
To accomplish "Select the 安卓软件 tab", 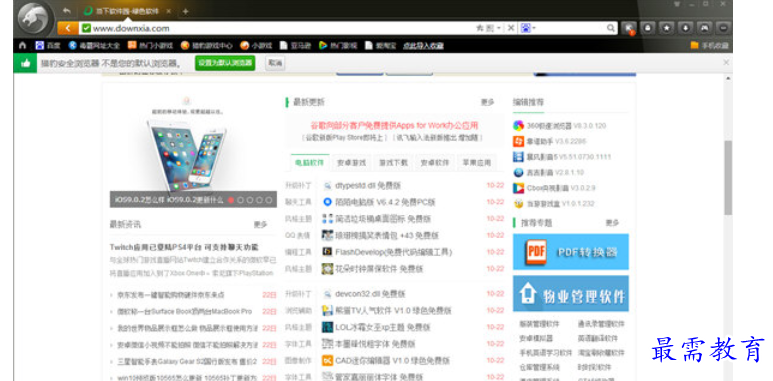I will tap(435, 163).
